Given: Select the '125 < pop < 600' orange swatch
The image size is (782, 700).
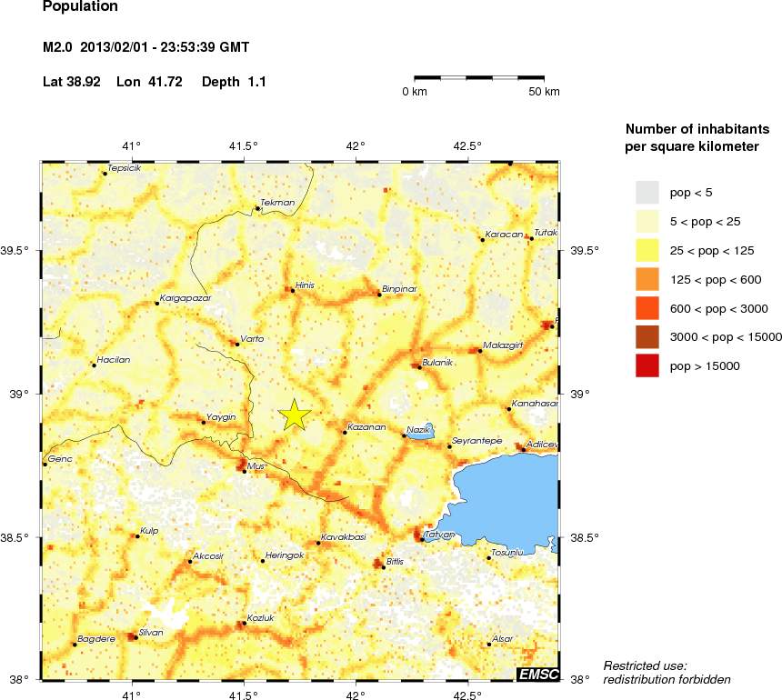Looking at the screenshot, I should click(x=647, y=279).
